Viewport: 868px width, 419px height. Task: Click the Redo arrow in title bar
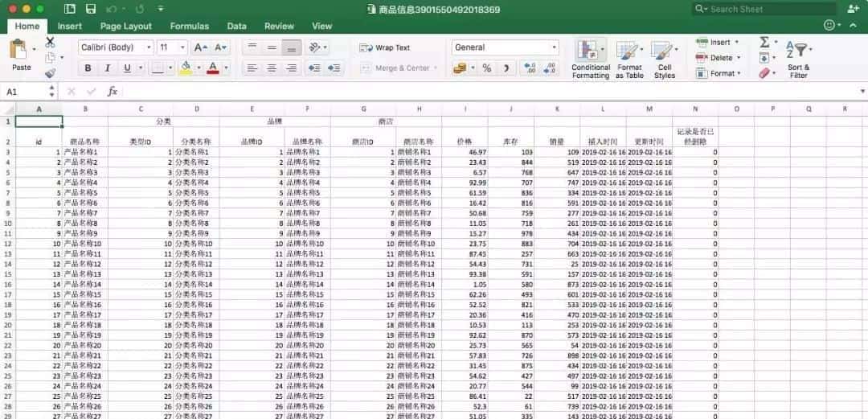[x=140, y=9]
